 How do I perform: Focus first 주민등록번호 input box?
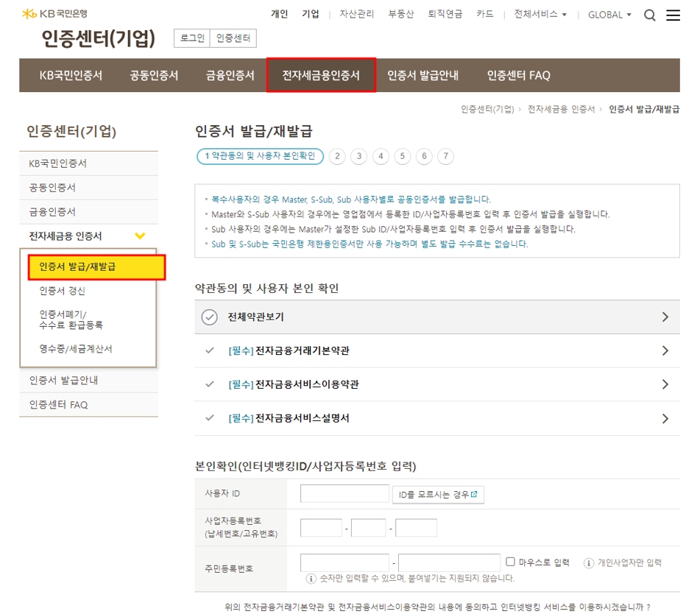point(344,562)
